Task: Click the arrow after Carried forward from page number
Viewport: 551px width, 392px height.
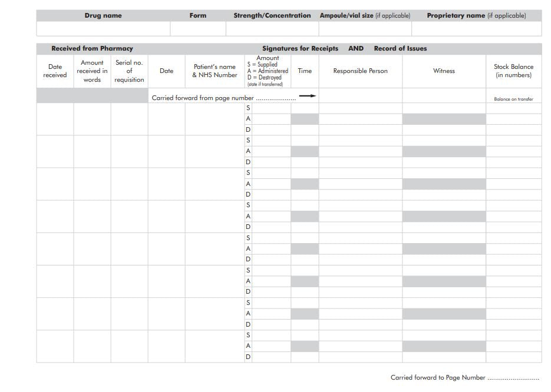Action: tap(307, 96)
